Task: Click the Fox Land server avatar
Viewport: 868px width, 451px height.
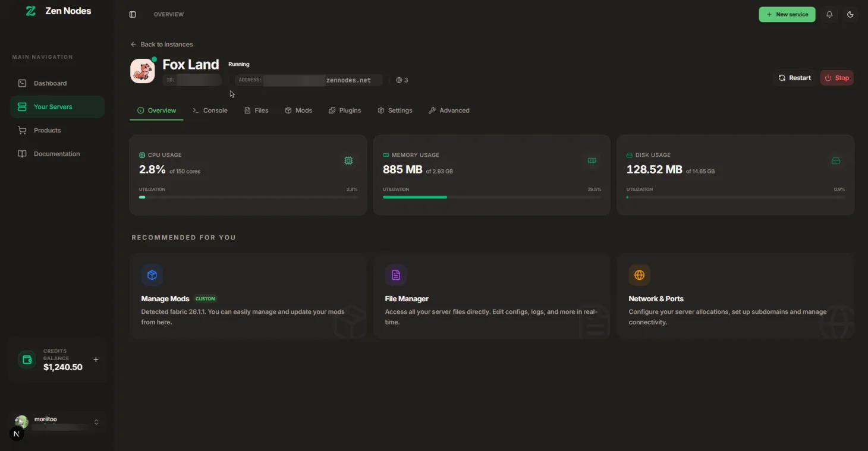Action: (142, 70)
